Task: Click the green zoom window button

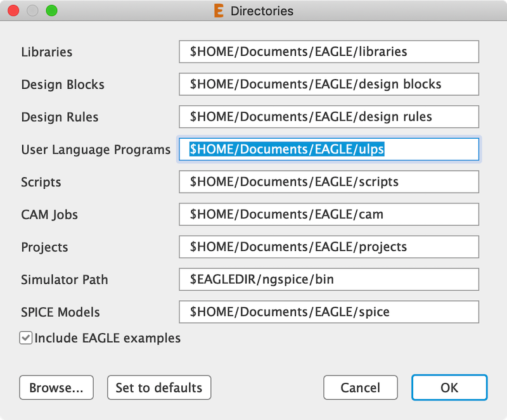Action: (x=52, y=11)
